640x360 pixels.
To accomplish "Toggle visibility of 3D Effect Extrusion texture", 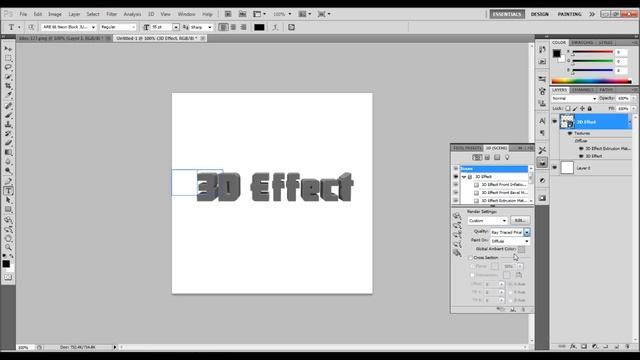I will (x=581, y=149).
